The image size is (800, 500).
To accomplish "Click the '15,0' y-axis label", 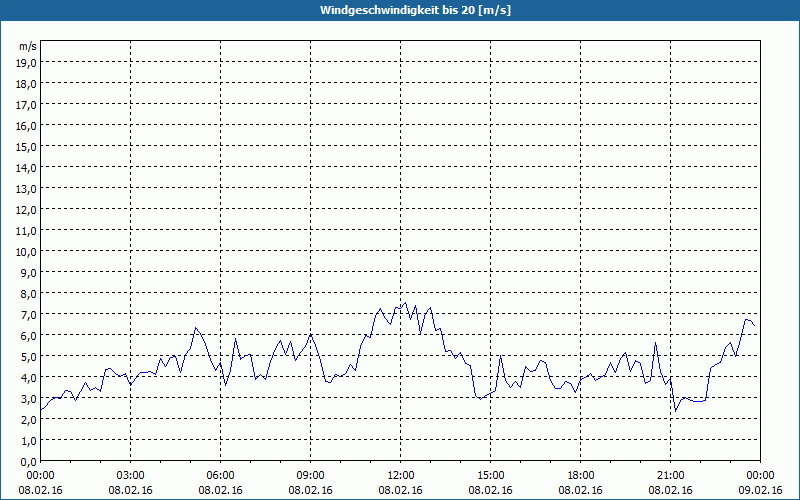I will click(26, 147).
